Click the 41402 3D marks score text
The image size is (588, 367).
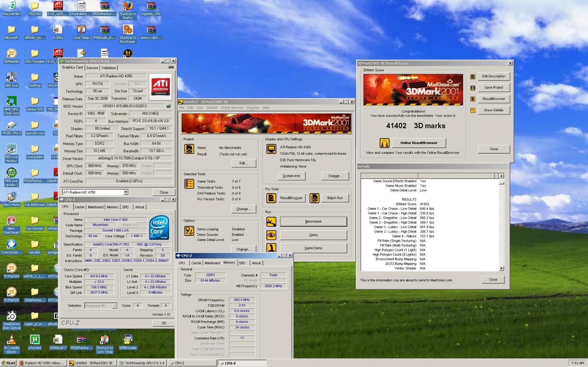click(x=416, y=126)
